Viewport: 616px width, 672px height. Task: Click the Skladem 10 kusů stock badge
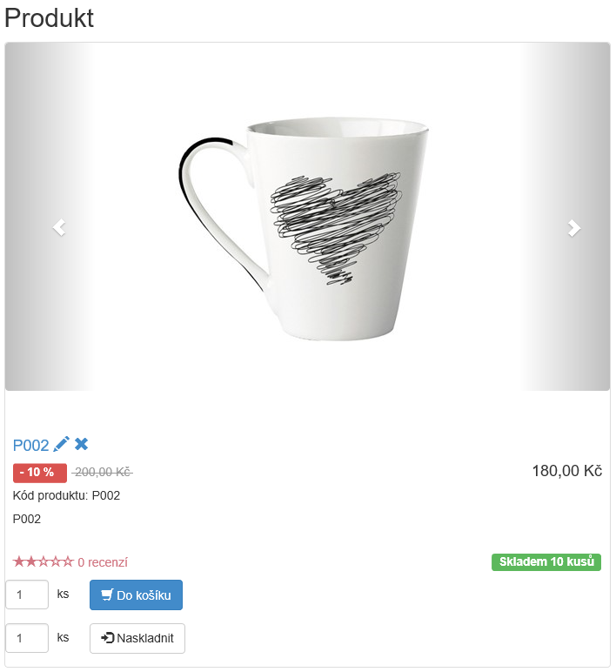click(x=546, y=561)
